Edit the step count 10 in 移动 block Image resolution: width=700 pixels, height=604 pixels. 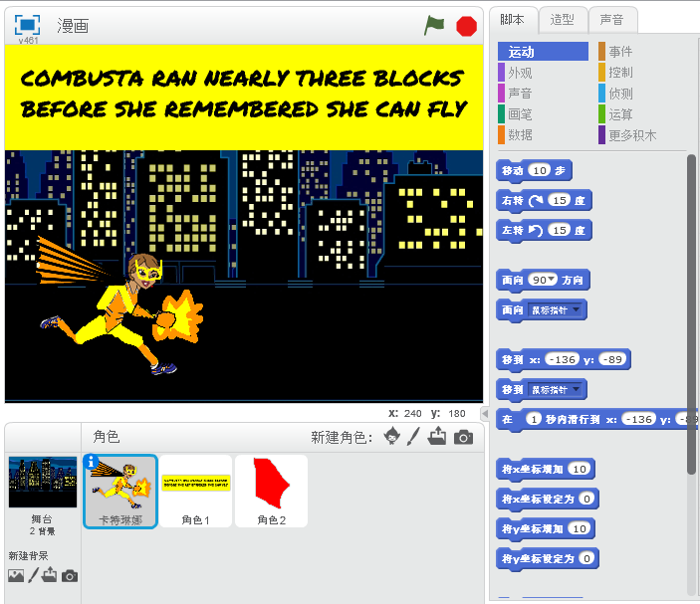(540, 170)
